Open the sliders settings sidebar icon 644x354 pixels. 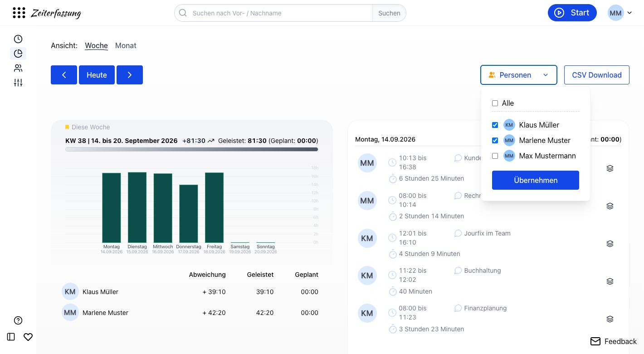click(18, 83)
